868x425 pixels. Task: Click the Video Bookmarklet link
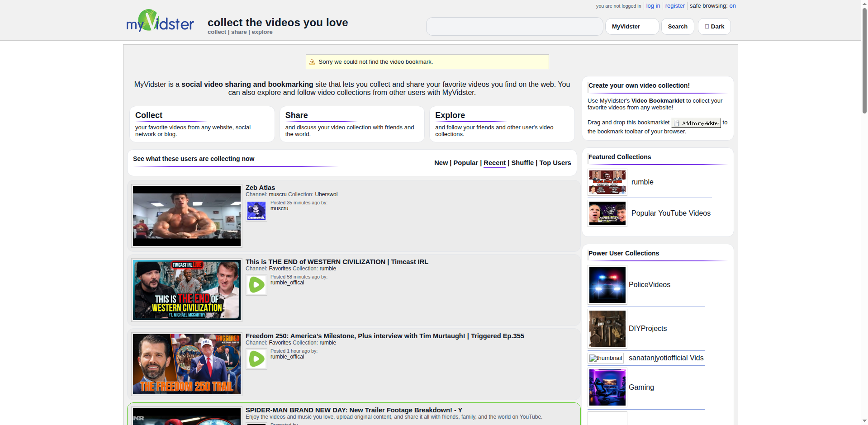pyautogui.click(x=658, y=101)
